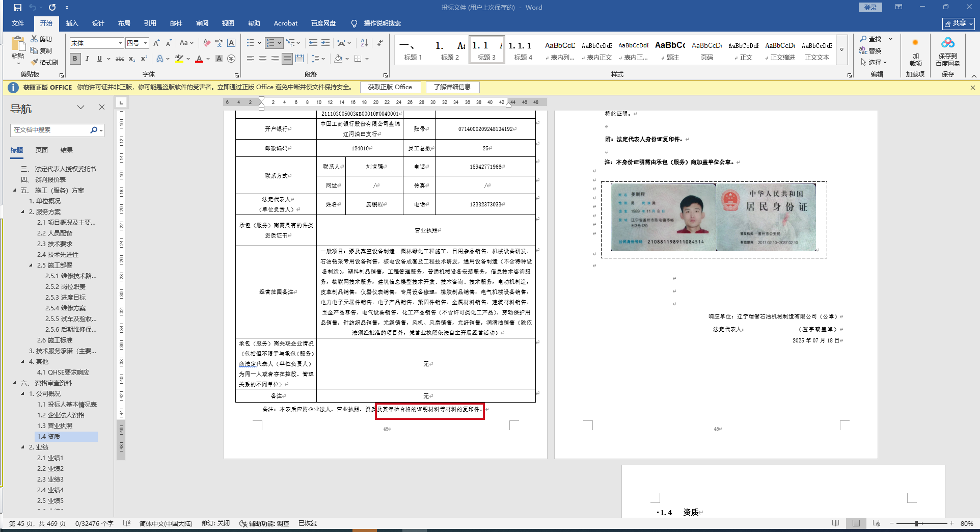Toggle Italic formatting
Image resolution: width=980 pixels, height=532 pixels.
(87, 59)
